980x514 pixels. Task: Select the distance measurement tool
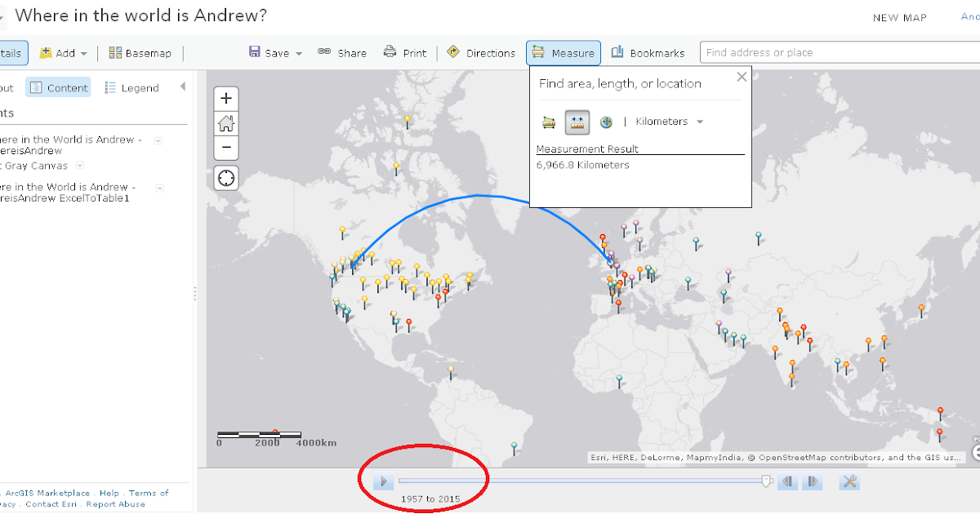tap(577, 121)
